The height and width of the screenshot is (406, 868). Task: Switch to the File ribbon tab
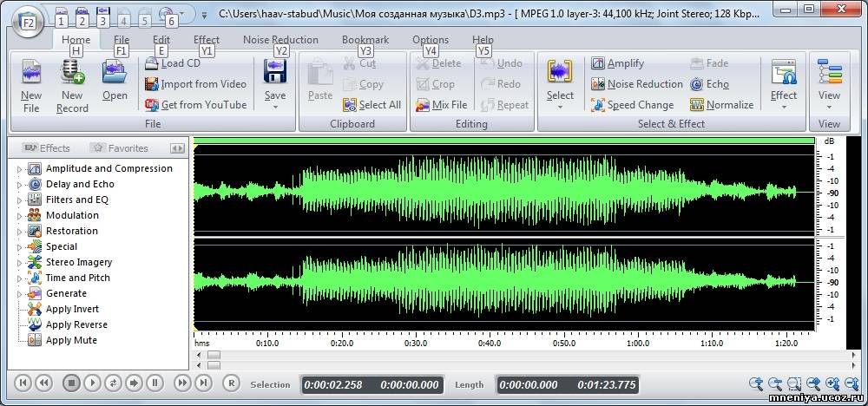[122, 40]
